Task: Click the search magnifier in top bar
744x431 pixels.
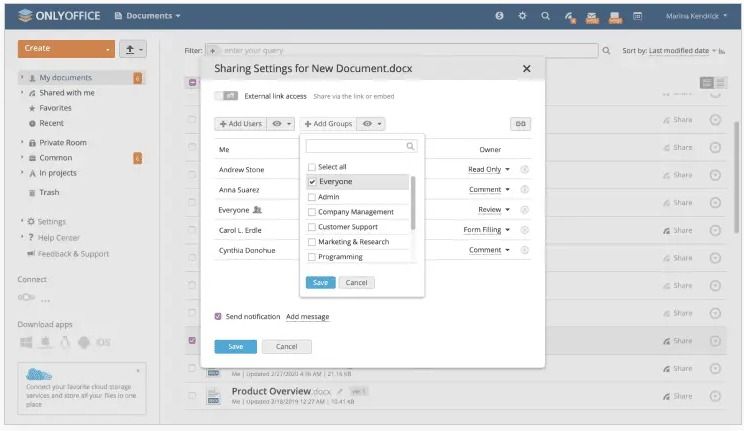Action: coord(545,16)
